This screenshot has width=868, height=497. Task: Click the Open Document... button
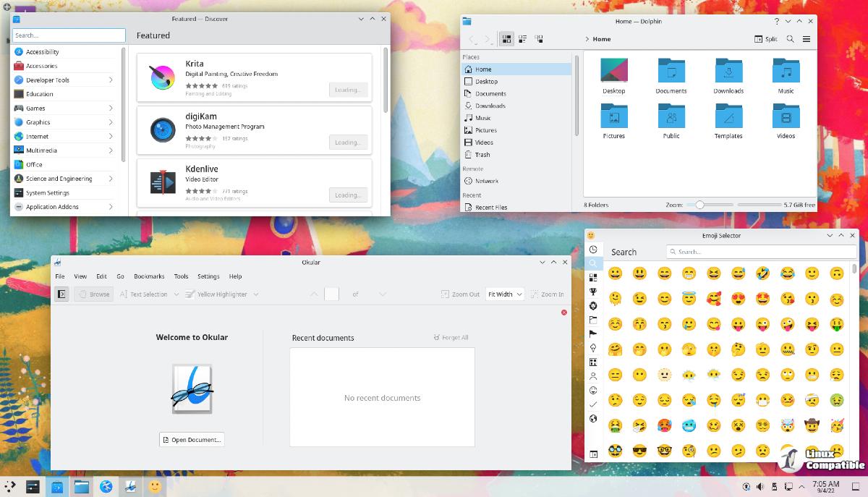pos(192,440)
